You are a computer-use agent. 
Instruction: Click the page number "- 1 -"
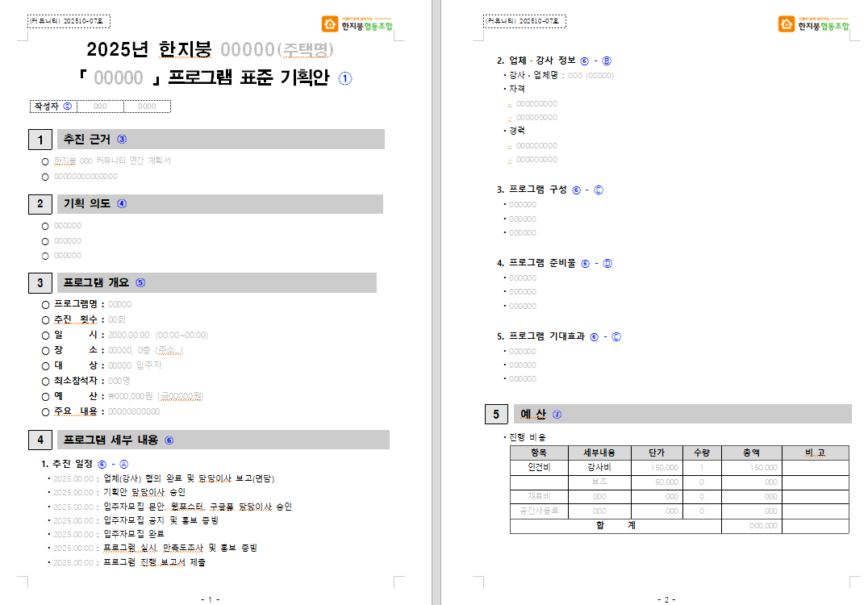tap(211, 599)
